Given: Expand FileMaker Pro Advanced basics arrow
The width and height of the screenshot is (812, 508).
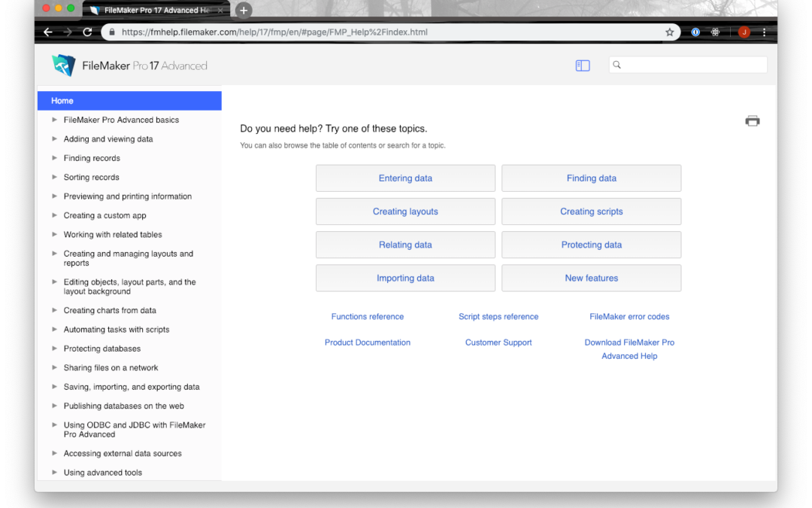Looking at the screenshot, I should click(54, 120).
